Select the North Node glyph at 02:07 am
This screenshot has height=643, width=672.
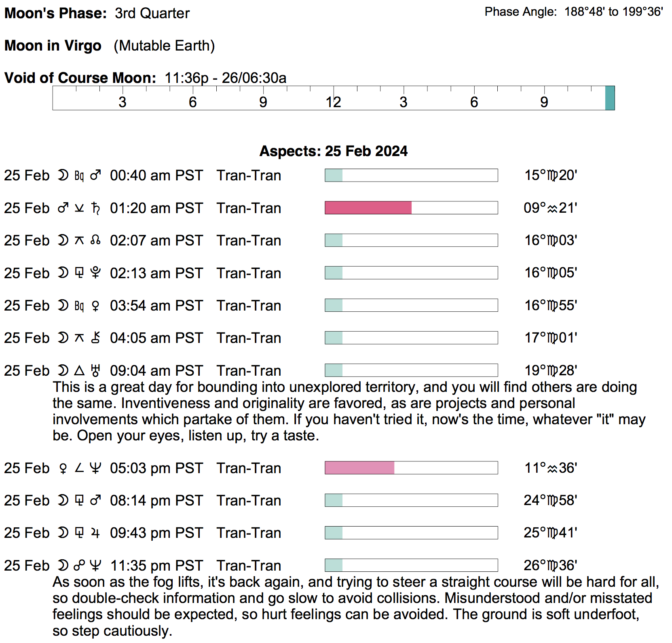(95, 241)
